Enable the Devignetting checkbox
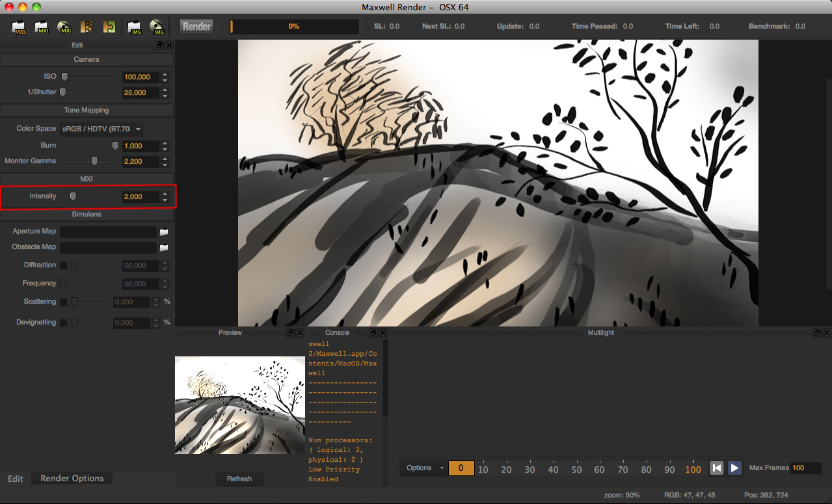832x504 pixels. (63, 323)
